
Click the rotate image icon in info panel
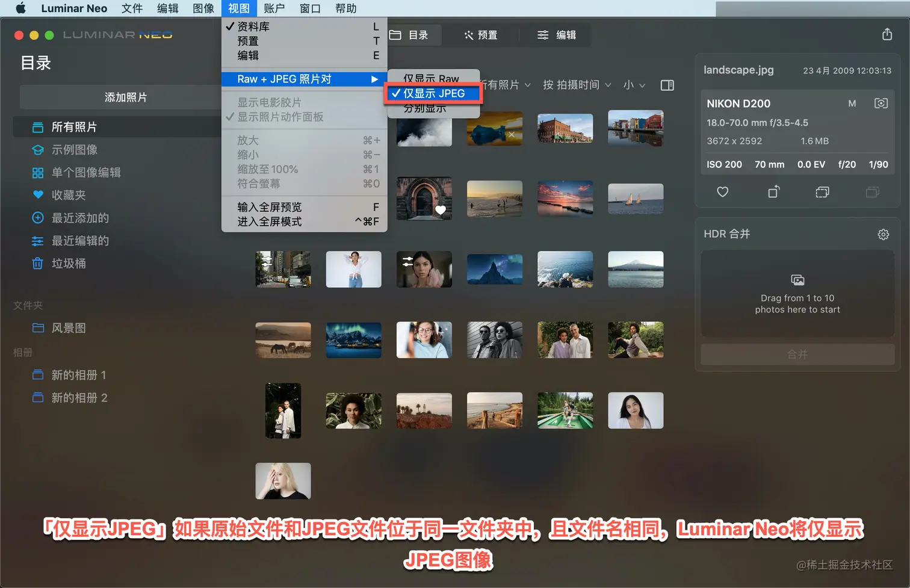pyautogui.click(x=774, y=192)
